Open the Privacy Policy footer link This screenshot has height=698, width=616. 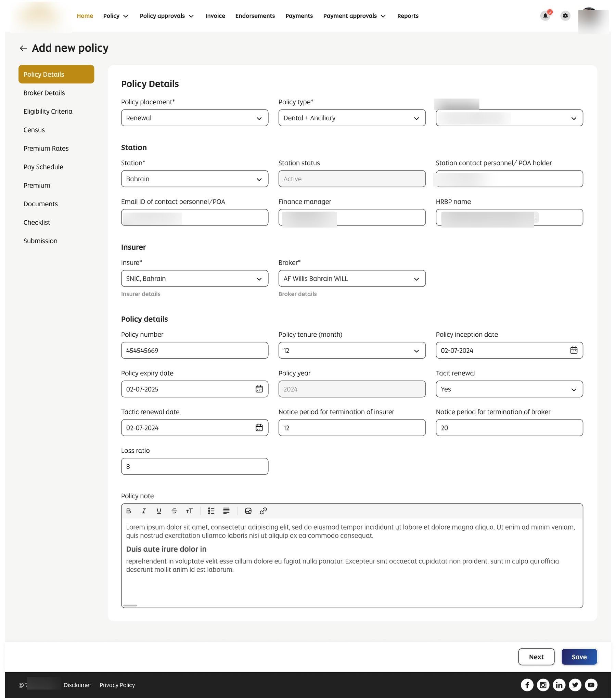pyautogui.click(x=117, y=685)
